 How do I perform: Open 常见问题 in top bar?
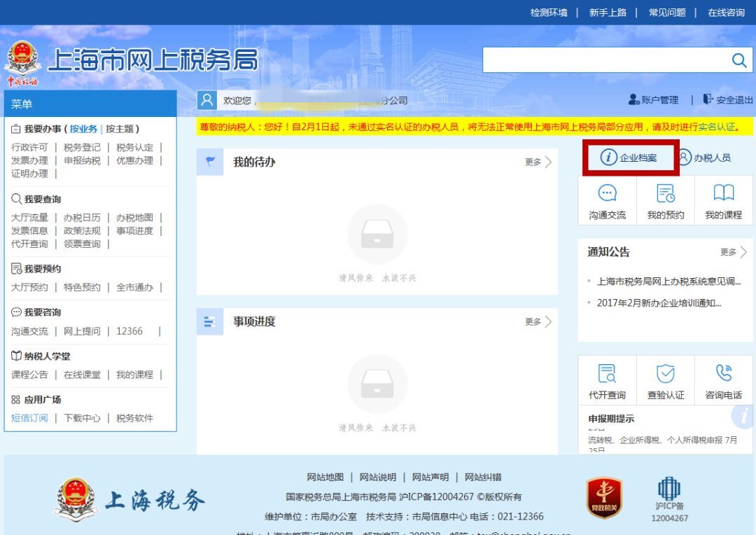click(x=667, y=13)
